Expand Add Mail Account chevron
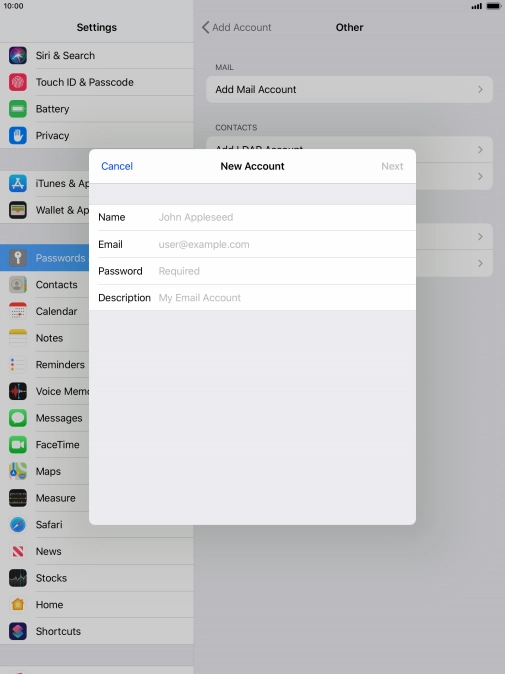 pos(480,89)
